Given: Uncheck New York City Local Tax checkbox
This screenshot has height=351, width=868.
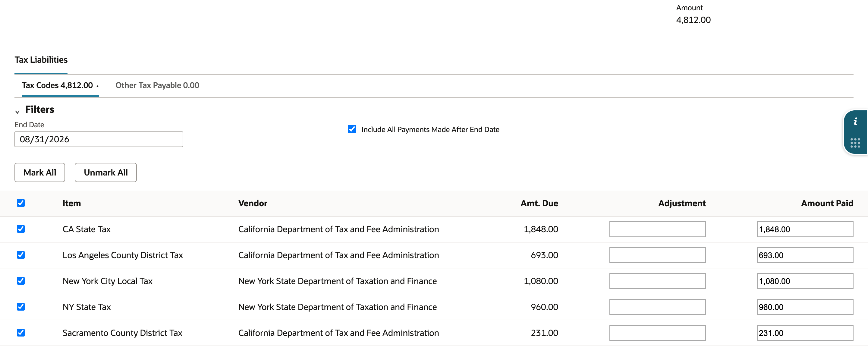Looking at the screenshot, I should pyautogui.click(x=21, y=280).
